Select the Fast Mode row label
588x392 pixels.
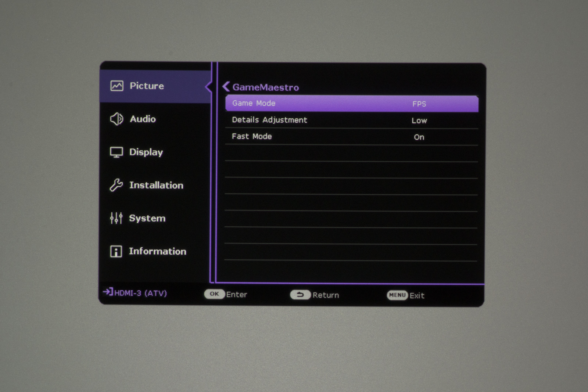click(252, 136)
